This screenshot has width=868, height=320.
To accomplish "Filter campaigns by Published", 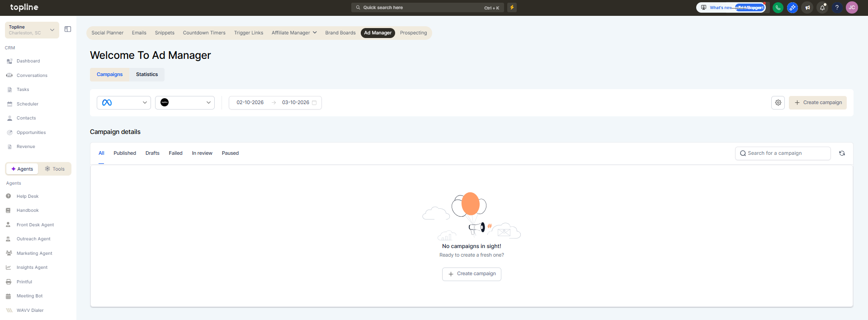I will [125, 153].
